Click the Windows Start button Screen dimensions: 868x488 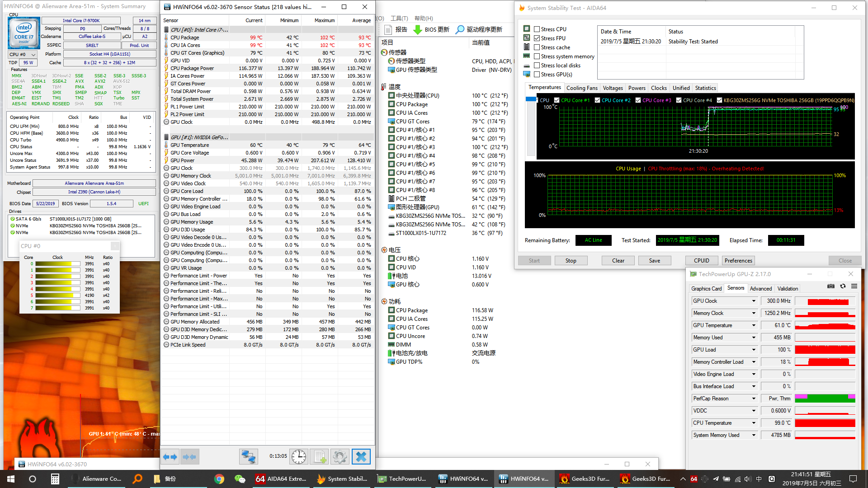[11, 479]
